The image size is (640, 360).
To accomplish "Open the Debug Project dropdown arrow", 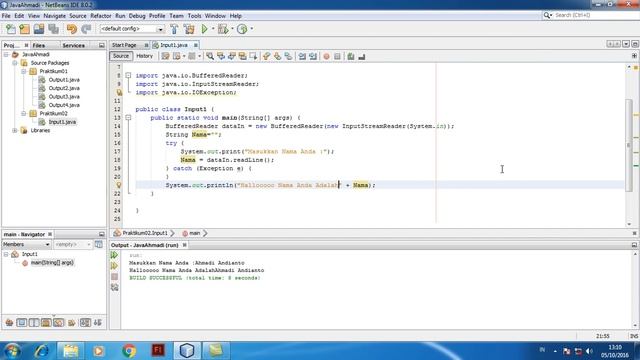I will tap(232, 29).
